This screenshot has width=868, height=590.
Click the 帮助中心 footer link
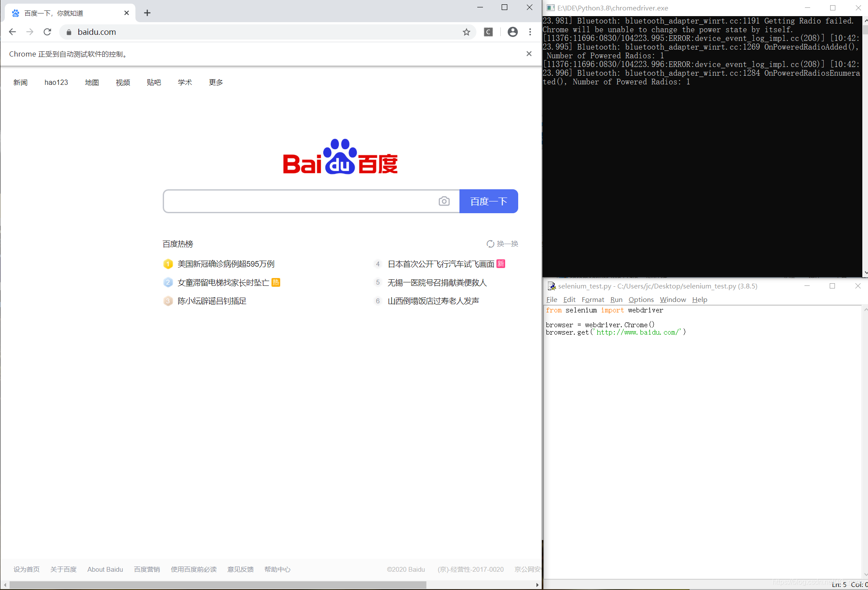tap(278, 569)
